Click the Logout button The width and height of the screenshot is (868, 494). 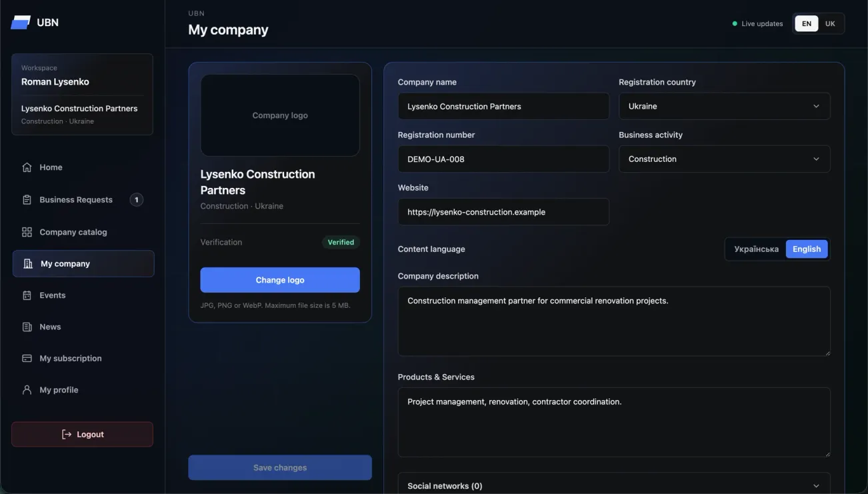[83, 435]
